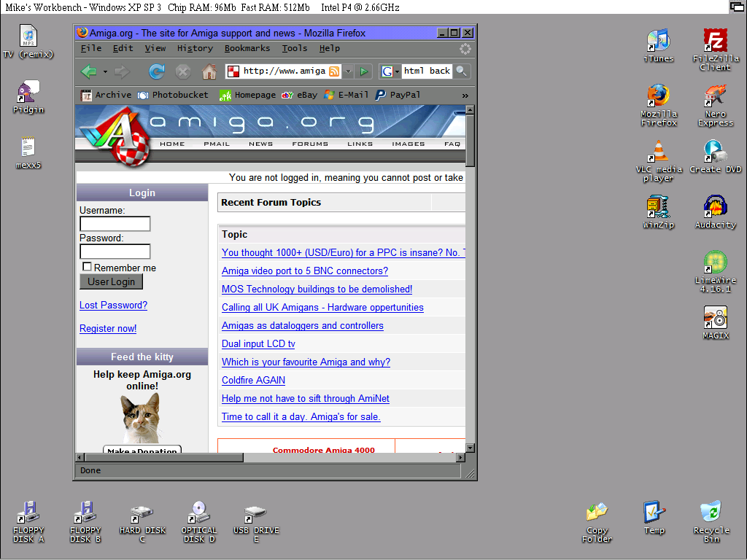Open the search engine selector dropdown
Screen dimensions: 747x560
(x=397, y=72)
